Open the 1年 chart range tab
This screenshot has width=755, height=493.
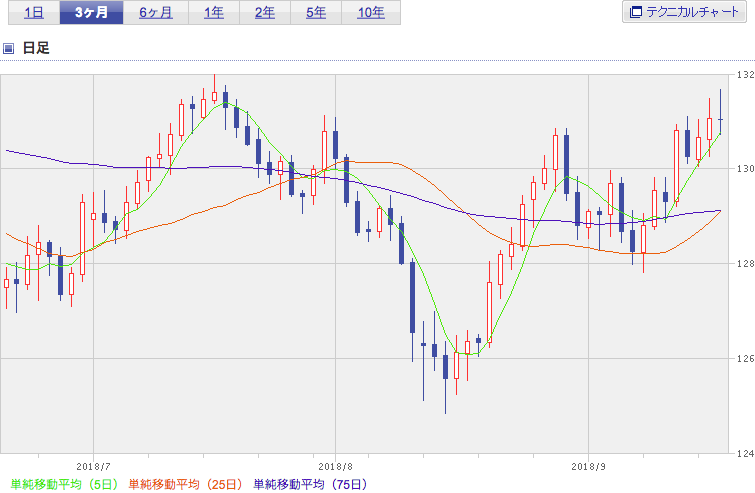(214, 13)
